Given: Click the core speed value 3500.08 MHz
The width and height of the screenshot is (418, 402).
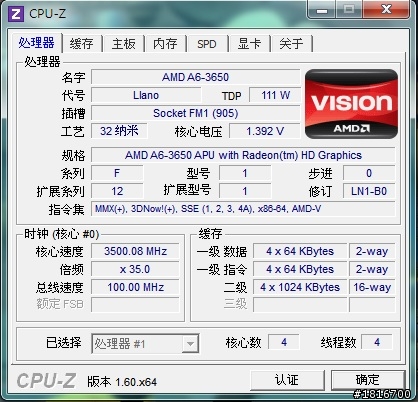Looking at the screenshot, I should point(135,251).
